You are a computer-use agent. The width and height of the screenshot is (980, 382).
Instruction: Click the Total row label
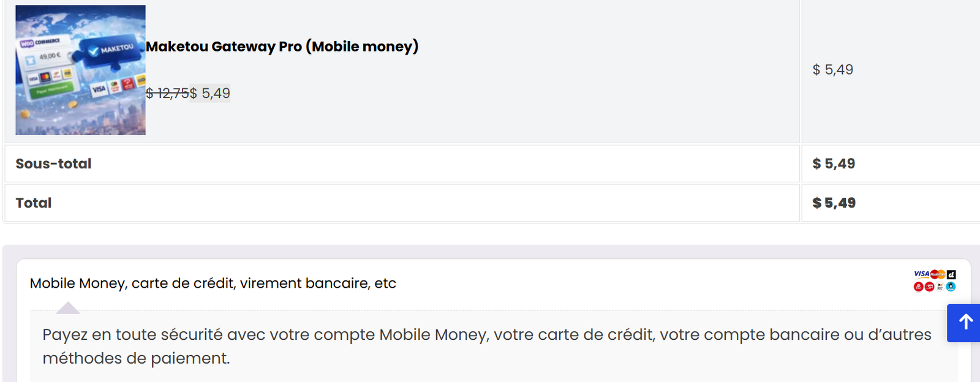pos(34,203)
